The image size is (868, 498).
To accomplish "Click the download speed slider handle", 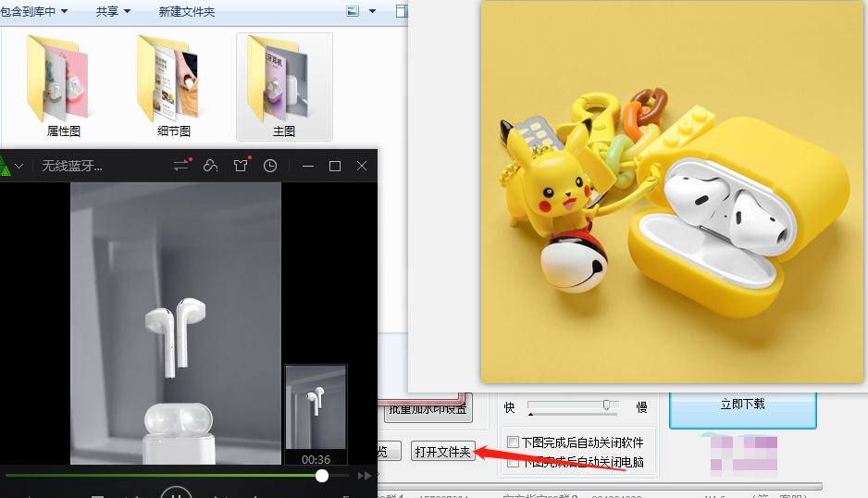I will pyautogui.click(x=606, y=405).
